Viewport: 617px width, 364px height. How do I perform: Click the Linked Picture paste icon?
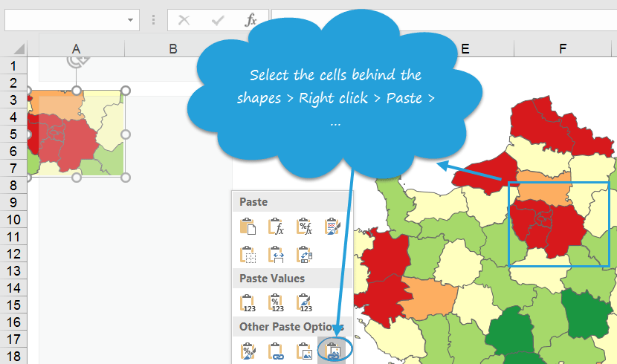click(333, 351)
